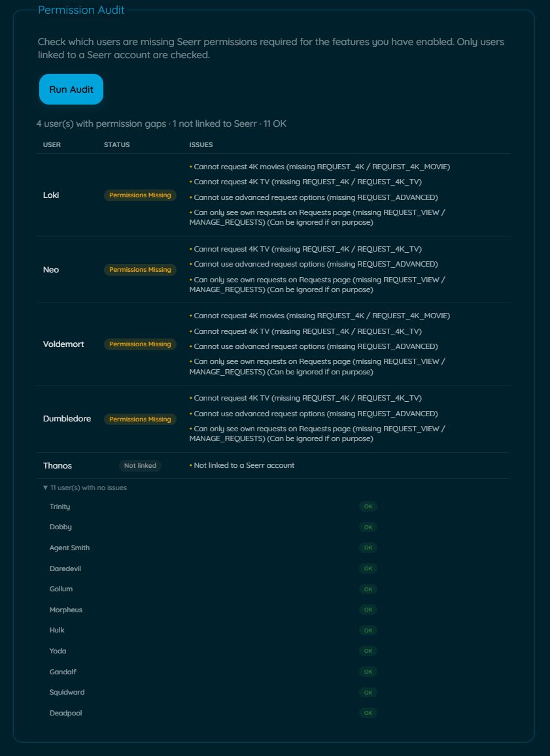550x756 pixels.
Task: Click the audit description paragraph text
Action: pos(271,48)
